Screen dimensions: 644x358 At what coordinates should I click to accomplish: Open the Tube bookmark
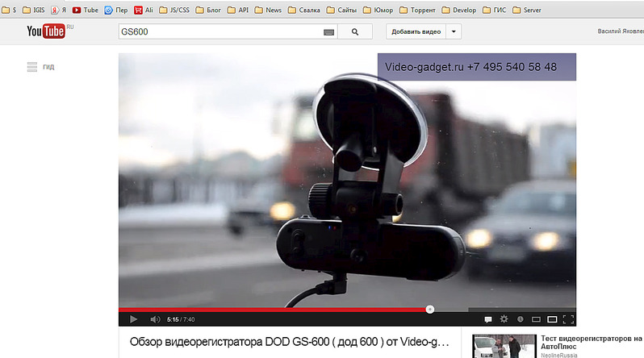click(86, 10)
